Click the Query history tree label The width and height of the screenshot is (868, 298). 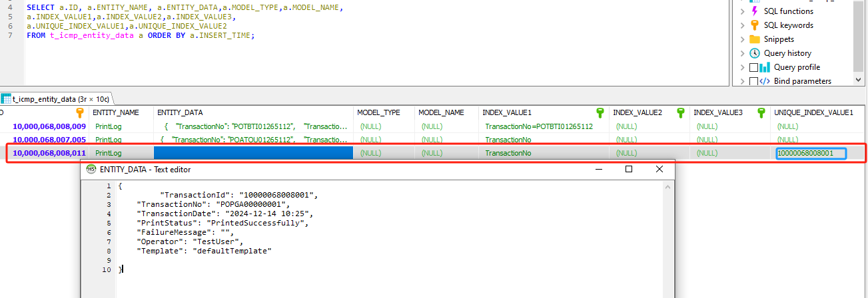[x=787, y=53]
